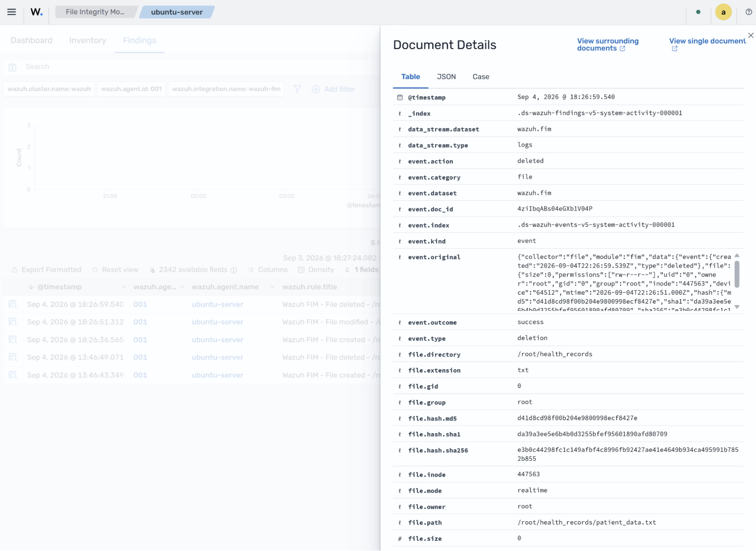756x551 pixels.
Task: Click ubuntu-server link in File modified row
Action: [217, 322]
